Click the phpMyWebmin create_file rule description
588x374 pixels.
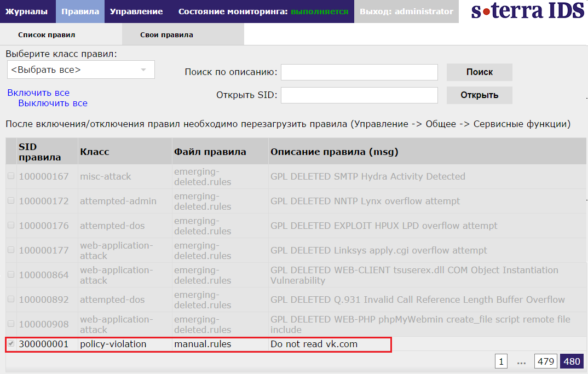[x=420, y=324]
